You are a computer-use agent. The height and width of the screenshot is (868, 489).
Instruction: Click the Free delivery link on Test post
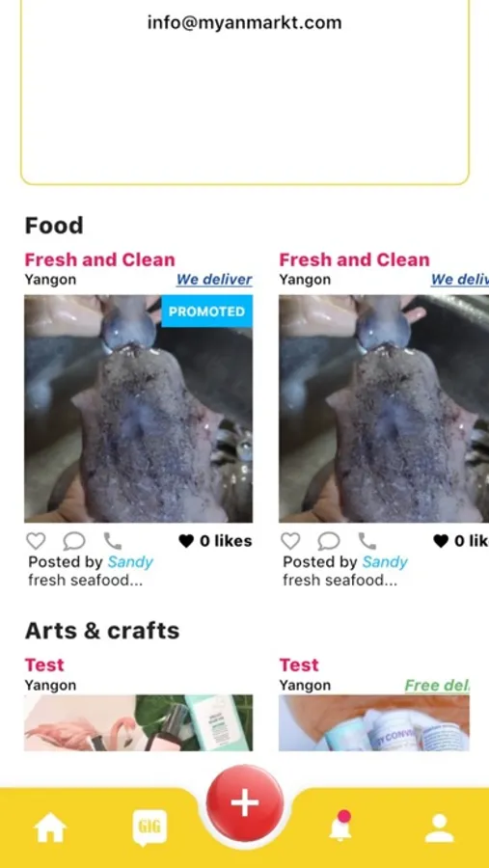(437, 686)
